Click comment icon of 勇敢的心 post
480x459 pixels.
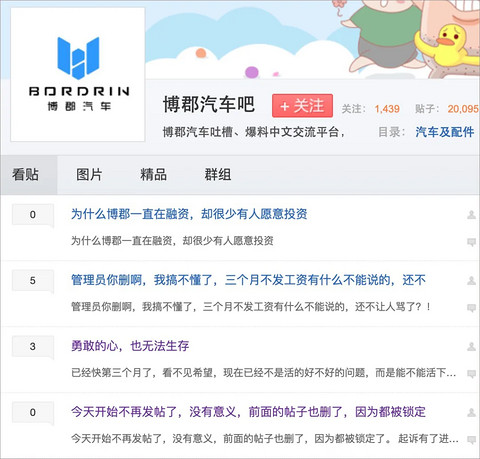(471, 374)
